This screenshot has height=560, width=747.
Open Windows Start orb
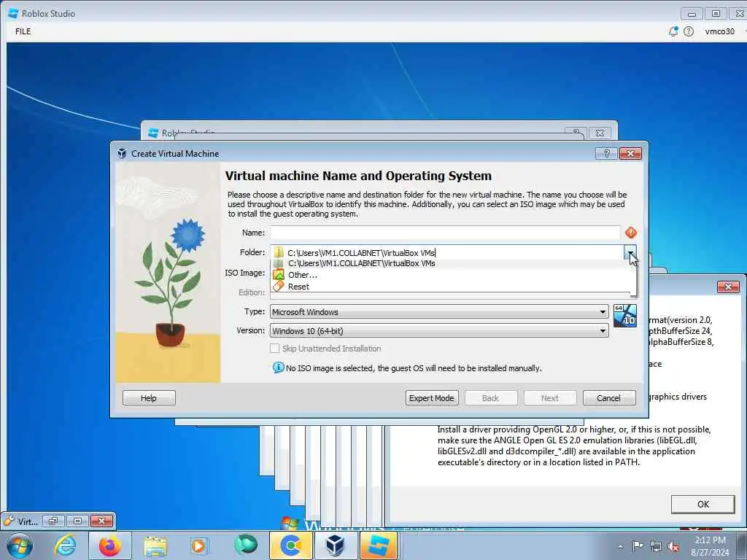coord(20,545)
